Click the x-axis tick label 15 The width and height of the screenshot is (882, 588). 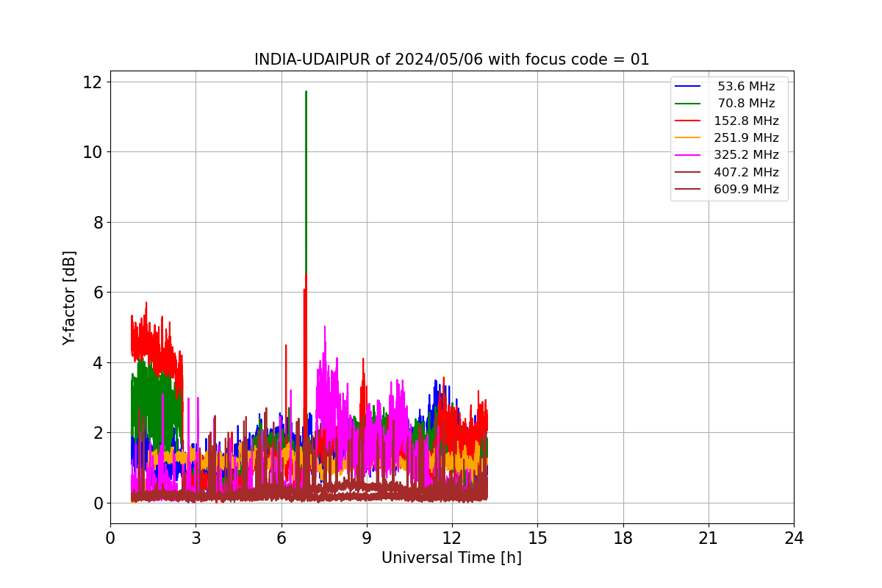click(537, 538)
